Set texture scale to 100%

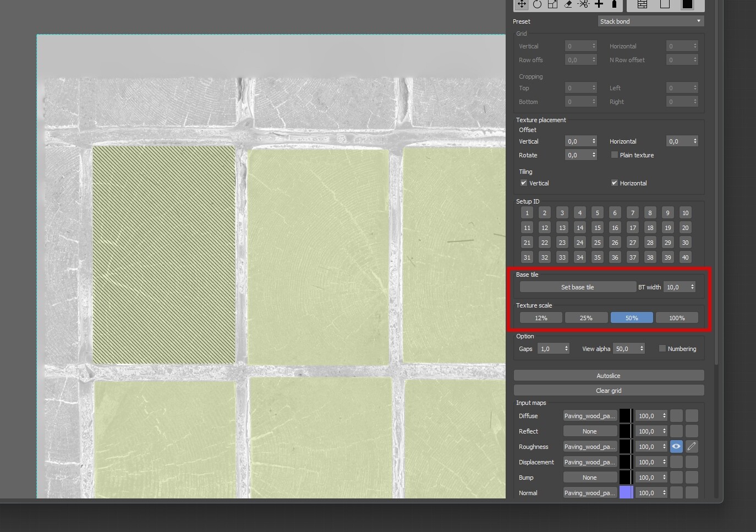(677, 318)
